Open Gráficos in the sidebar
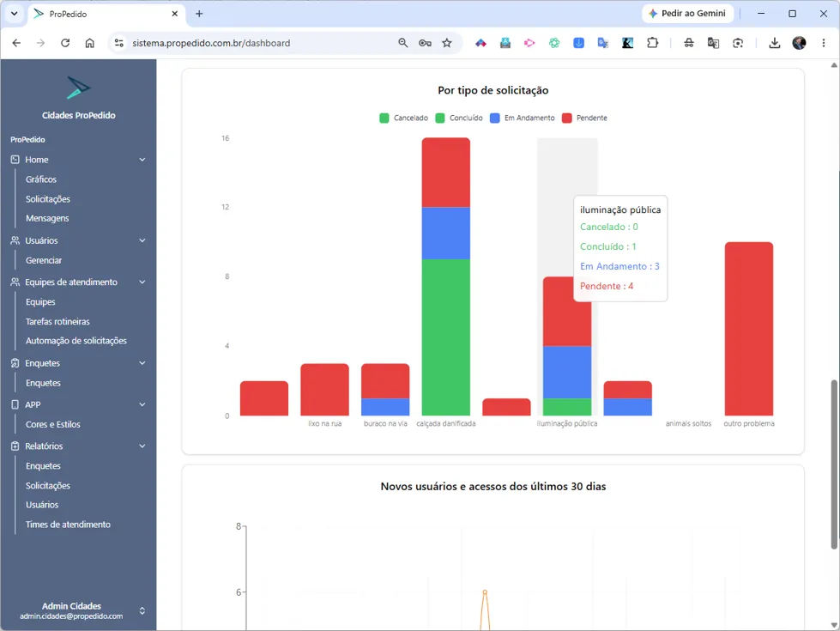The image size is (840, 631). (41, 179)
